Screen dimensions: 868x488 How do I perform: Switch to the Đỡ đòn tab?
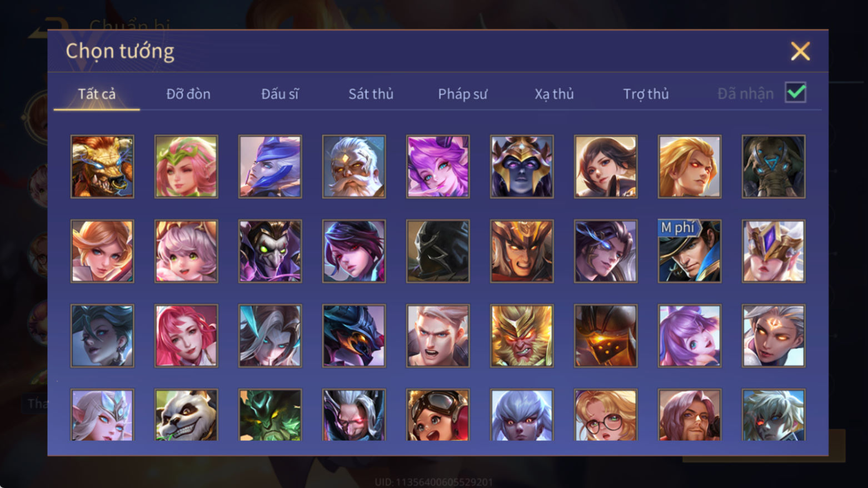click(x=188, y=94)
